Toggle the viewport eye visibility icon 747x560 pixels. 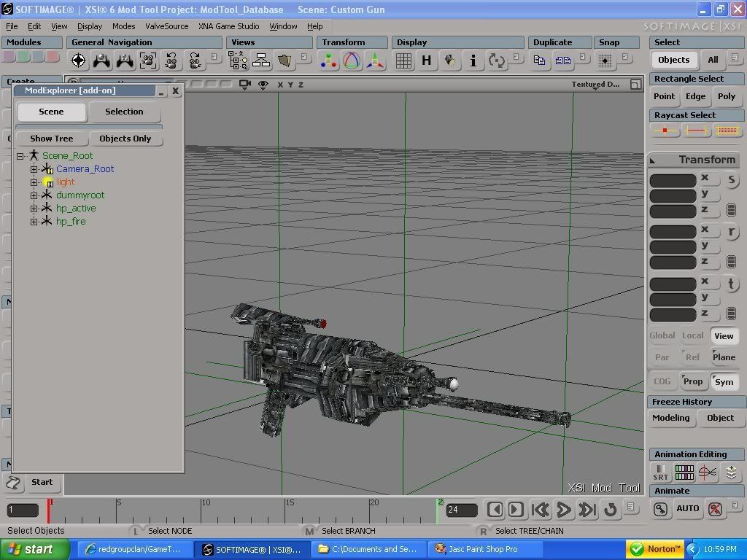tap(263, 85)
